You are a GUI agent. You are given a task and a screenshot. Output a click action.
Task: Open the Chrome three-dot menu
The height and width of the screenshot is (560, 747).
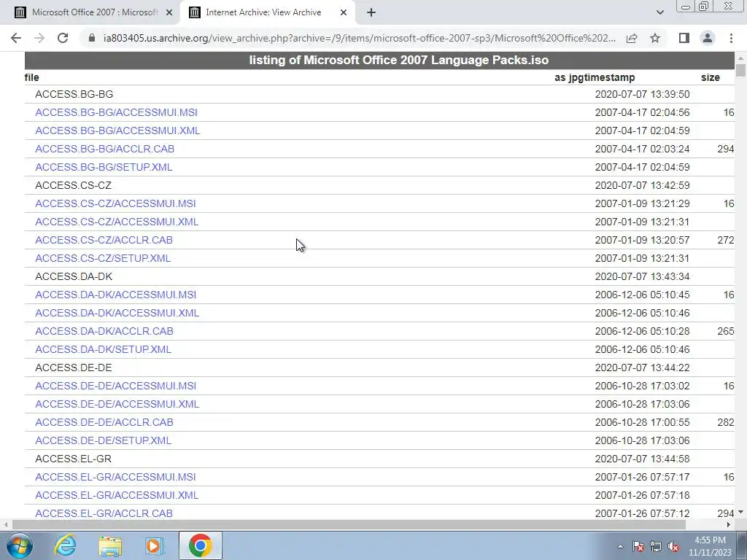(x=731, y=38)
